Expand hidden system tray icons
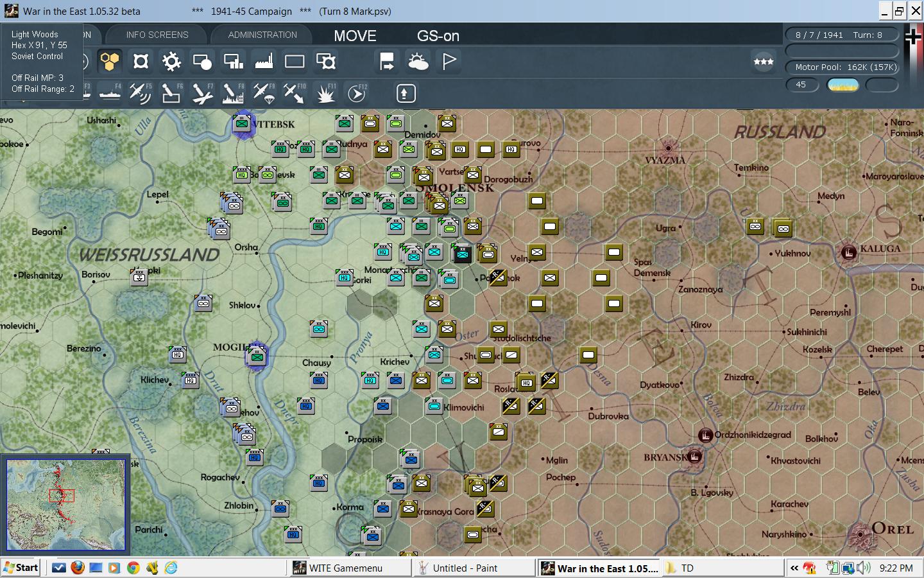This screenshot has height=578, width=924. pos(794,568)
